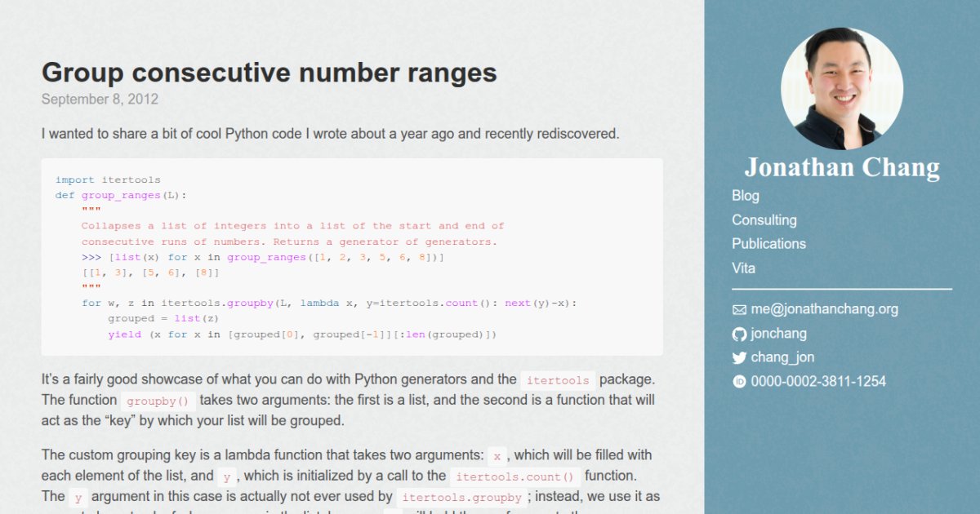Click the GitHub octocat icon

(x=739, y=334)
